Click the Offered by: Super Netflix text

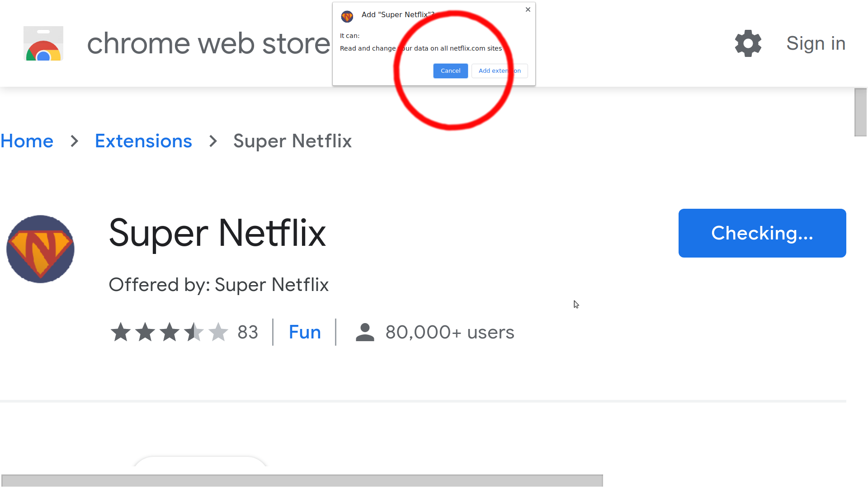218,285
